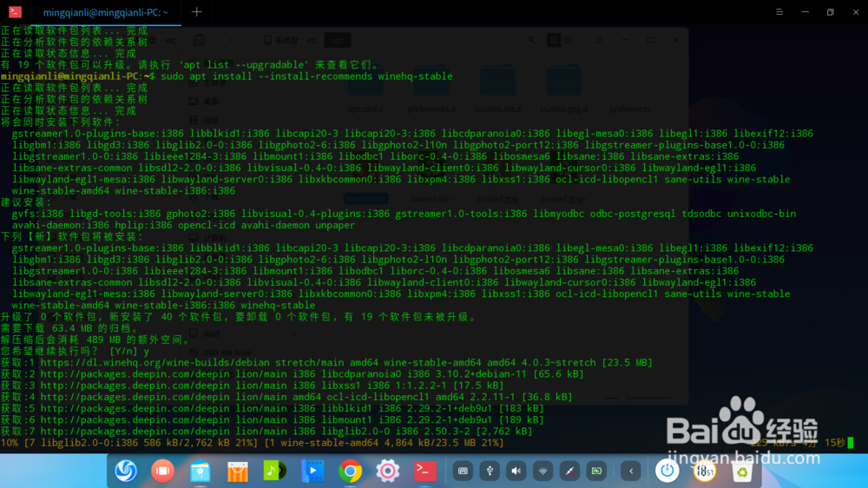Click the green terminal cursor block
868x488 pixels.
coord(851,443)
